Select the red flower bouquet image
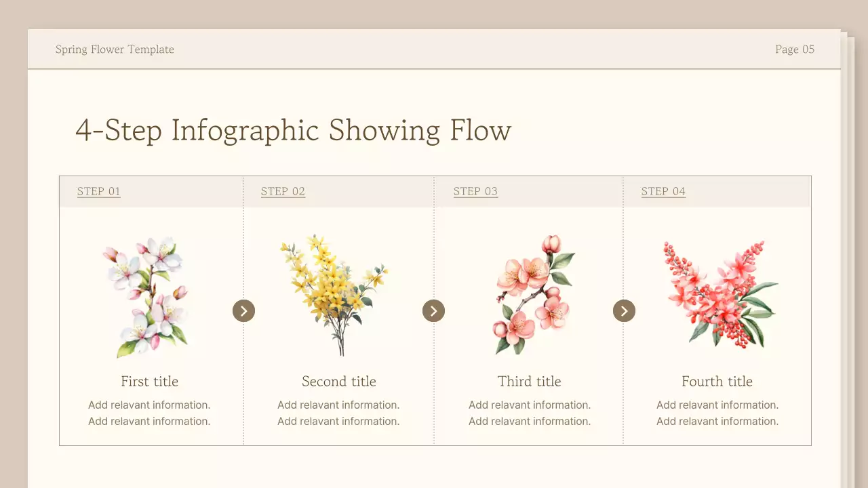The width and height of the screenshot is (868, 488). click(719, 293)
